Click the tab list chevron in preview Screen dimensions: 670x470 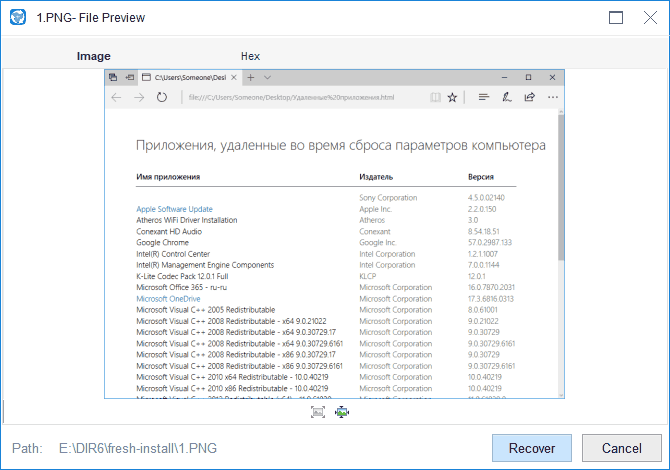tap(267, 77)
